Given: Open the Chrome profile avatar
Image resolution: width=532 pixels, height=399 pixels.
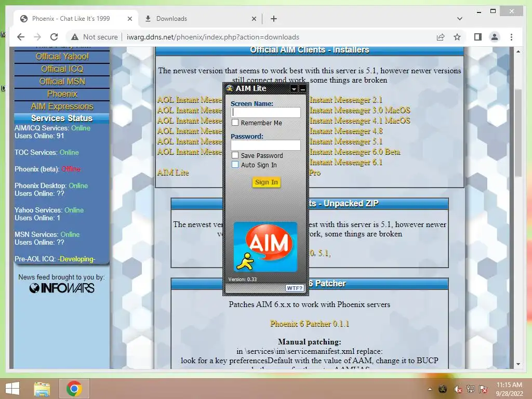Looking at the screenshot, I should [495, 37].
